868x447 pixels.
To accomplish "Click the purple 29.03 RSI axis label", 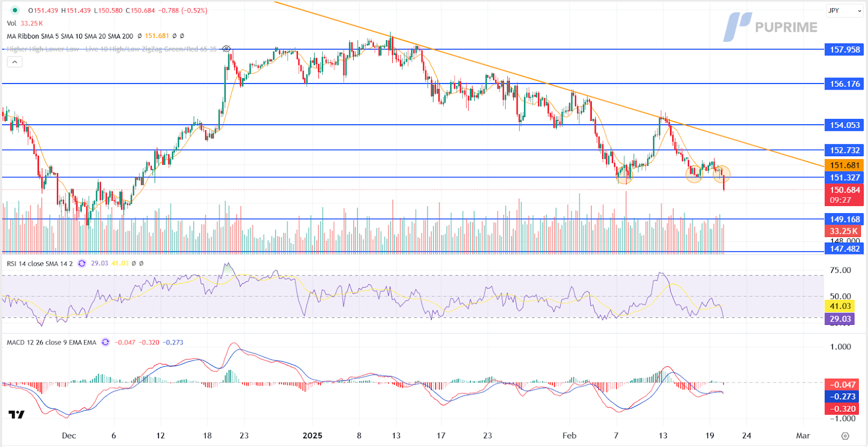I will click(x=840, y=319).
